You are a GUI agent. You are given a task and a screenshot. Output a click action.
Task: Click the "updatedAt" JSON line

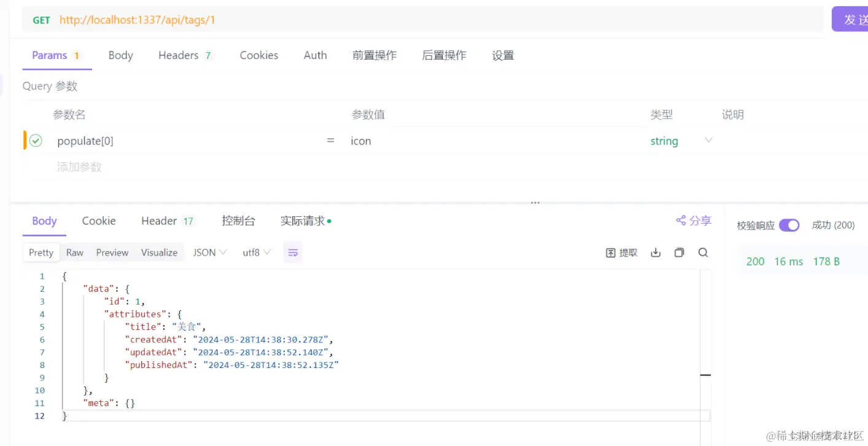click(229, 353)
